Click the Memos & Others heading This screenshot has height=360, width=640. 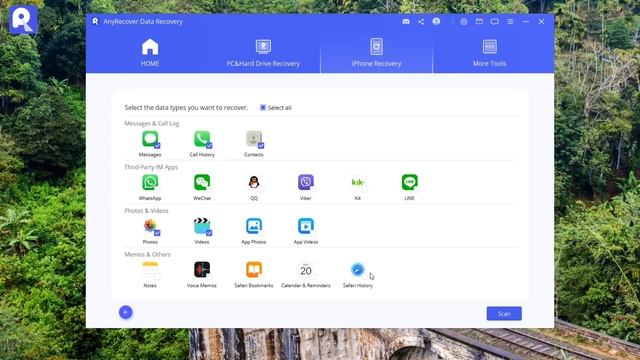click(x=147, y=254)
